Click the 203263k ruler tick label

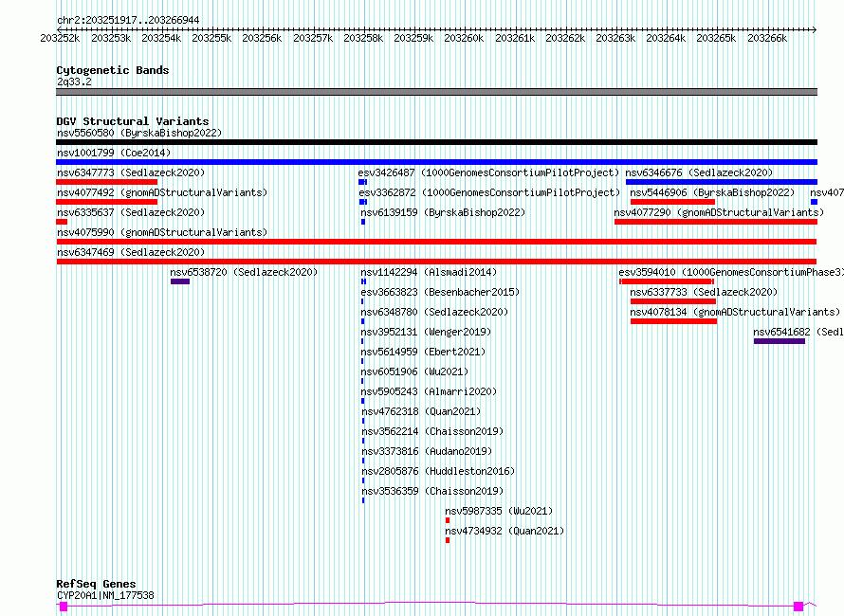coord(615,38)
